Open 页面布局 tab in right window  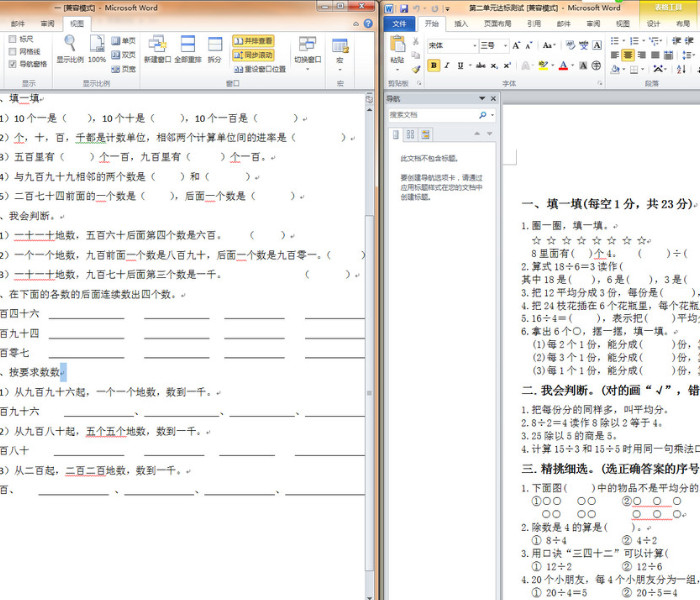pos(497,24)
